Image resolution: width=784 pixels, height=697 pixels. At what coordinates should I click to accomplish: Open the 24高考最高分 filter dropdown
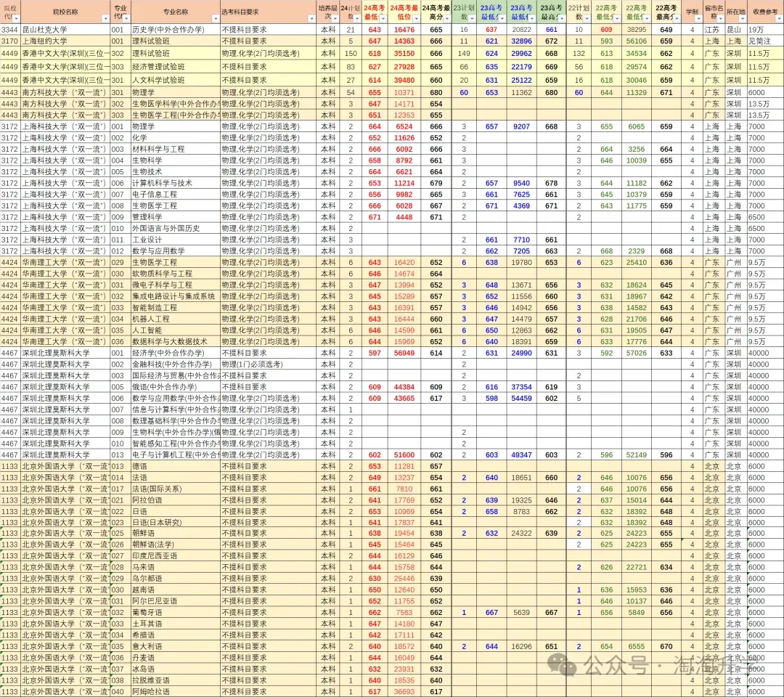point(446,18)
